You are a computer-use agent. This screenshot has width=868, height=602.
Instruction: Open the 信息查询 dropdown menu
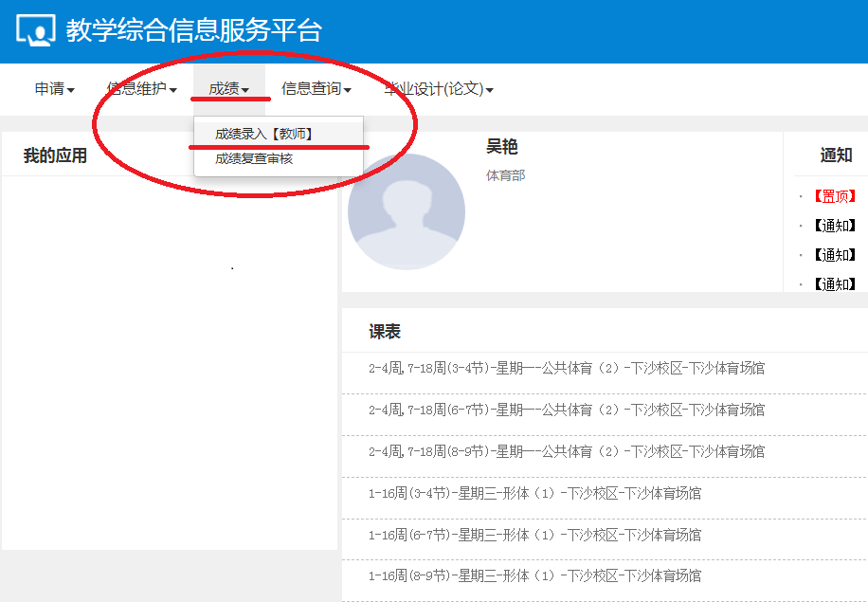point(316,89)
